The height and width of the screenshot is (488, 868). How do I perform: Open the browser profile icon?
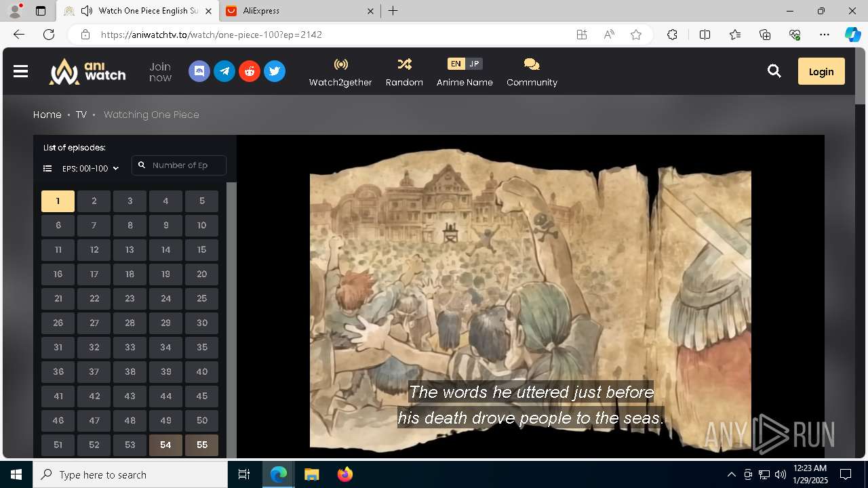15,11
